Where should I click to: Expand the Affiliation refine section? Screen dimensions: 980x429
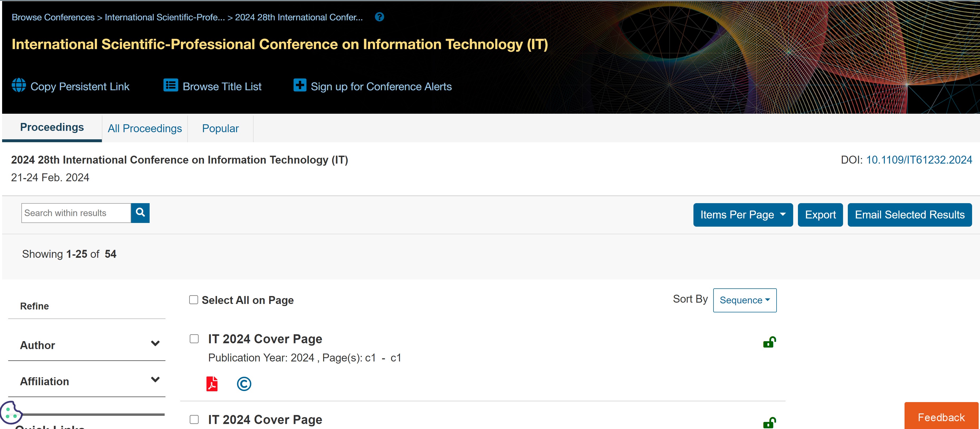155,380
